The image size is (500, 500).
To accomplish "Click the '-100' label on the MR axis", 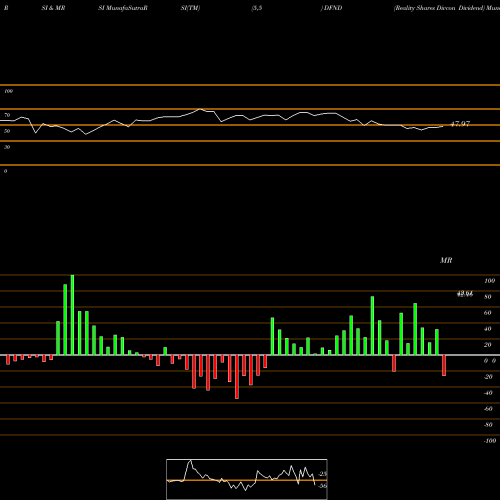I will (x=490, y=441).
